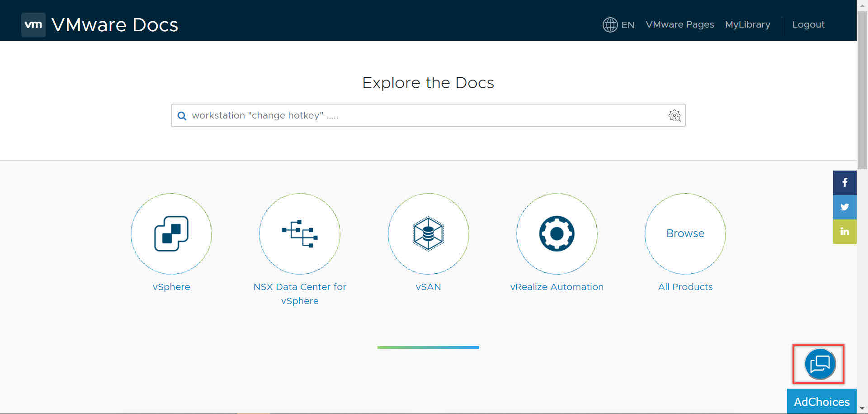
Task: Share the page on LinkedIn
Action: [844, 231]
